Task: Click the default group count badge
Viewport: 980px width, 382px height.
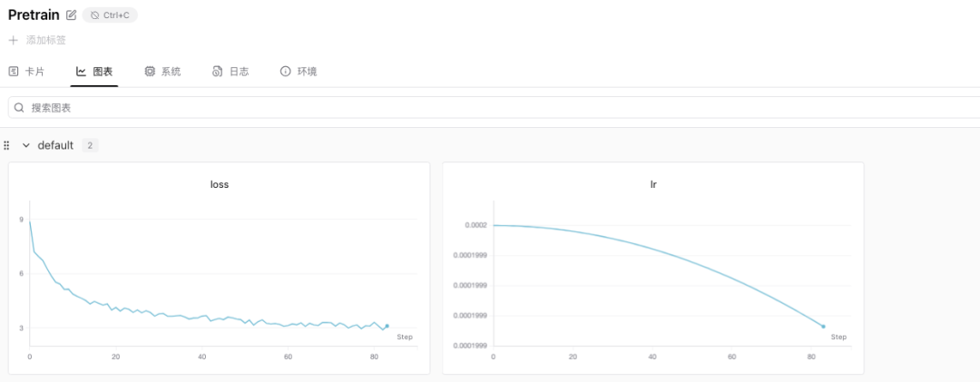Action: pos(90,146)
